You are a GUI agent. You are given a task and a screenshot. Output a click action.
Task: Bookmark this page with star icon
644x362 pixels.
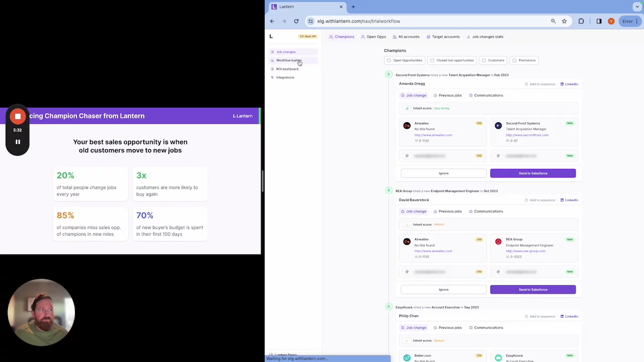click(x=564, y=21)
